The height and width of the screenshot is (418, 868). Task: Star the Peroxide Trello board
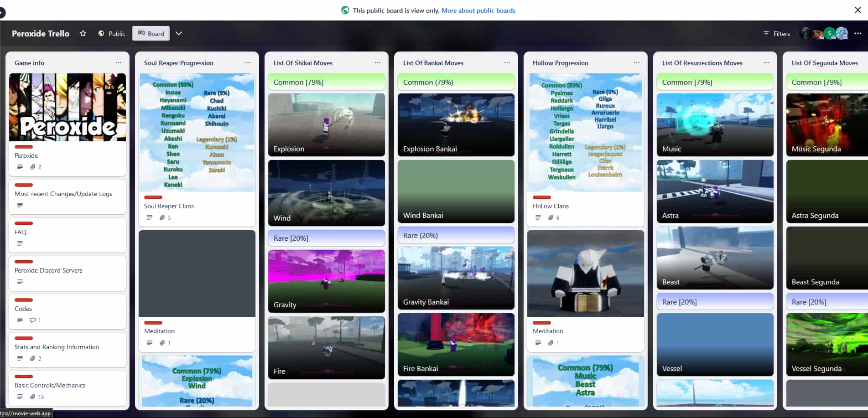point(83,33)
